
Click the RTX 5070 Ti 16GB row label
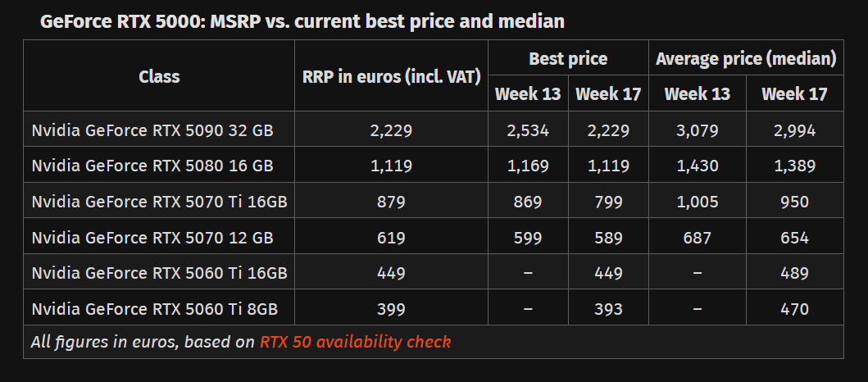point(159,202)
